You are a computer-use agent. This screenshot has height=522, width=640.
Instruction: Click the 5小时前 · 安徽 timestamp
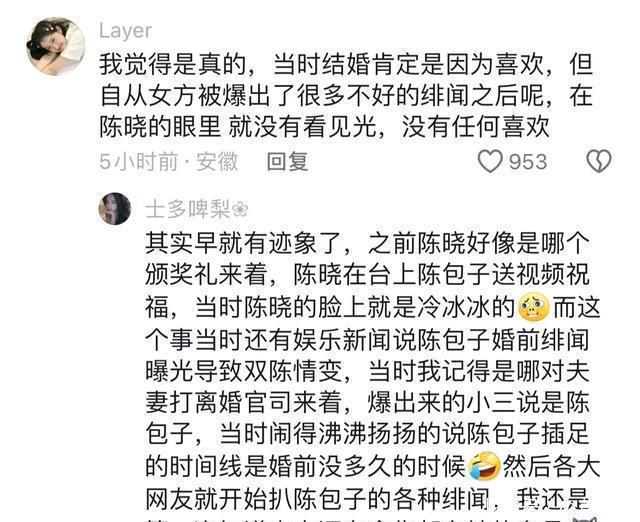[x=169, y=162]
